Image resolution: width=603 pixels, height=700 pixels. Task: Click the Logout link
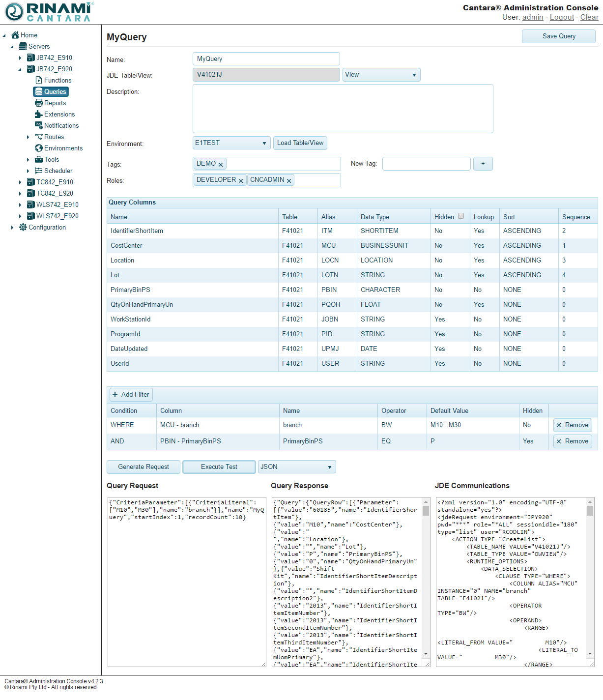pyautogui.click(x=562, y=17)
